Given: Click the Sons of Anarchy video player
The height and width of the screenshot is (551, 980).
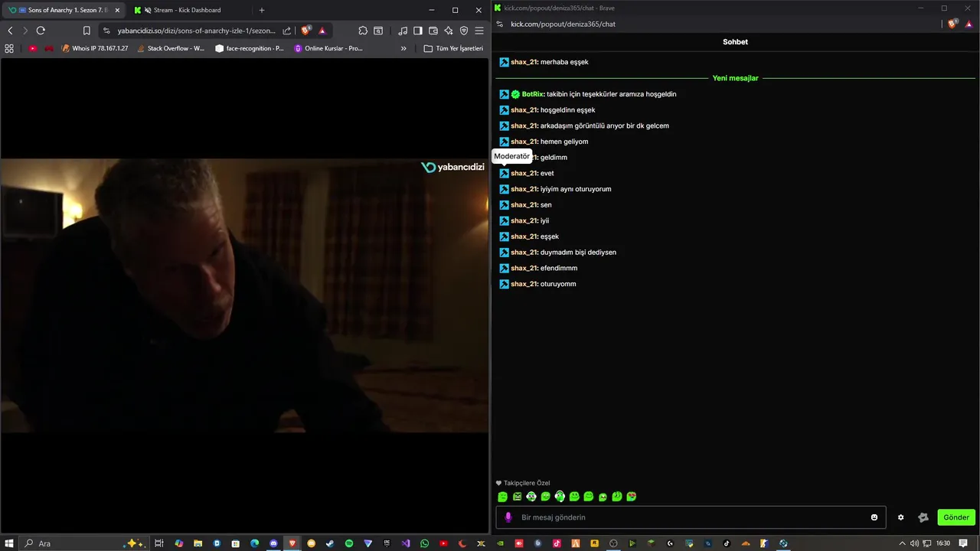Looking at the screenshot, I should tap(244, 295).
